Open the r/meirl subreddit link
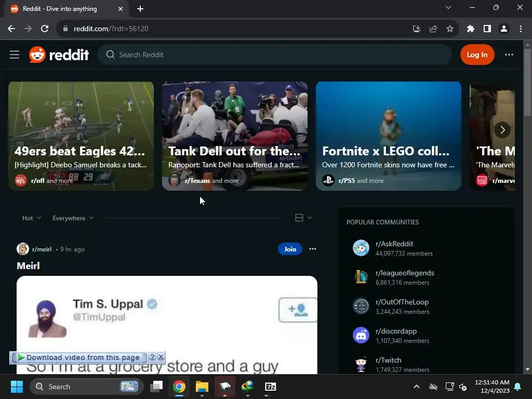 pos(42,249)
